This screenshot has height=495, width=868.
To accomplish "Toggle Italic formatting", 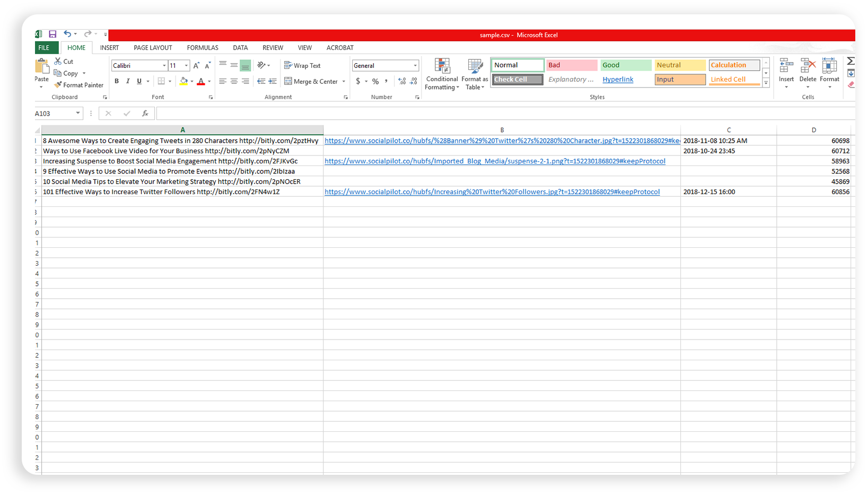I will coord(128,81).
